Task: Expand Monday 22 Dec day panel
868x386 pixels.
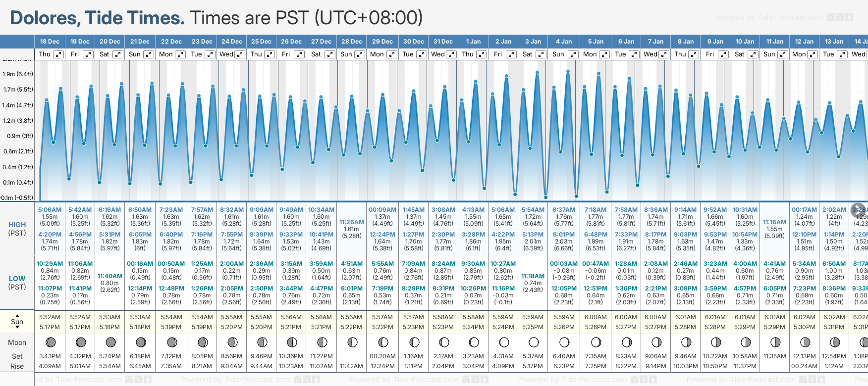Action: click(180, 54)
